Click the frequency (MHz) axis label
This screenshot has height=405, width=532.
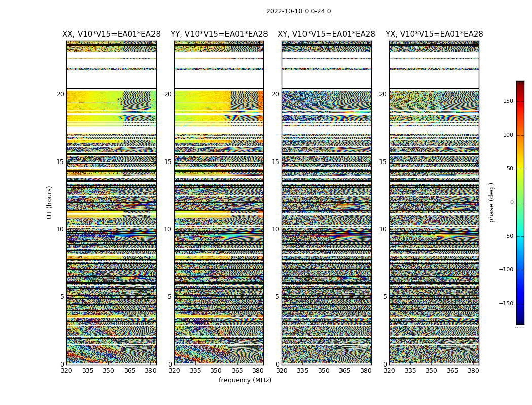click(245, 380)
